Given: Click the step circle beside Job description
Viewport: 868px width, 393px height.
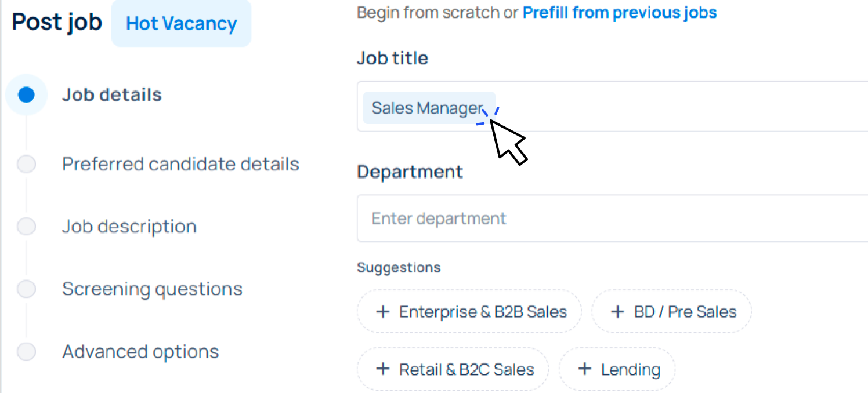Looking at the screenshot, I should pos(26,227).
